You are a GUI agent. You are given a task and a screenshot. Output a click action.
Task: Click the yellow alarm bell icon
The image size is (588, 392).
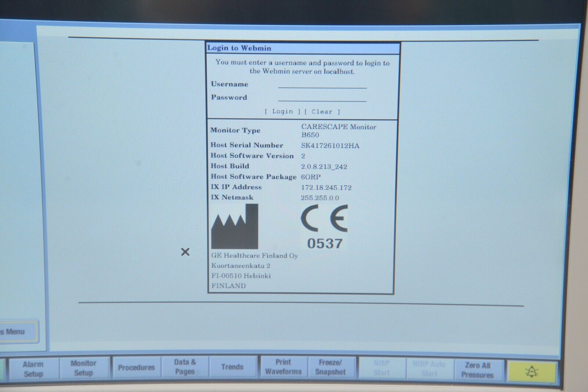(x=532, y=372)
